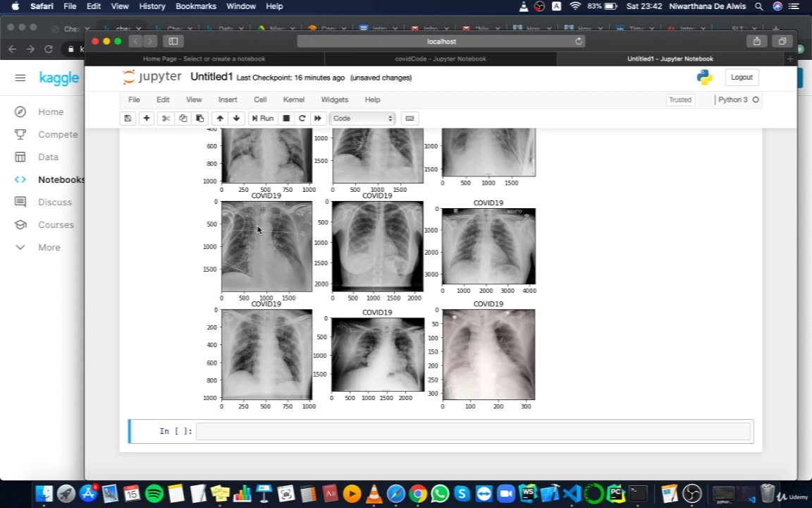The height and width of the screenshot is (508, 812).
Task: Open WhatsApp from the dock
Action: [x=440, y=493]
